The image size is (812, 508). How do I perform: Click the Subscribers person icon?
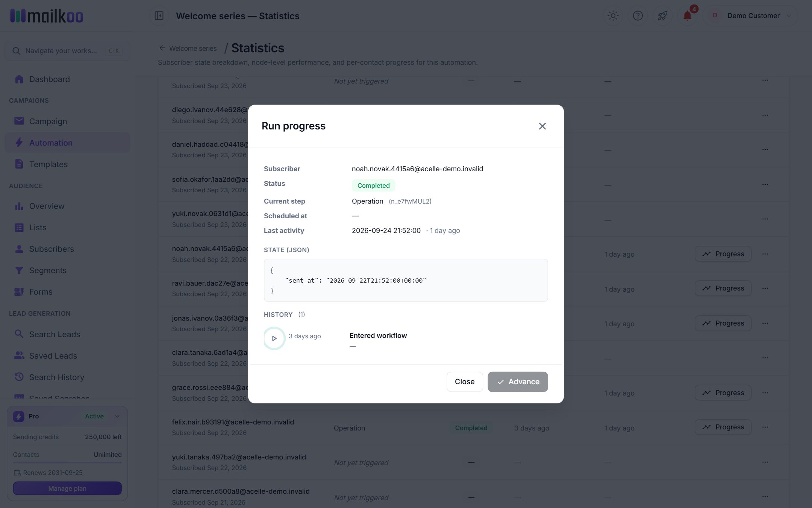coord(19,249)
